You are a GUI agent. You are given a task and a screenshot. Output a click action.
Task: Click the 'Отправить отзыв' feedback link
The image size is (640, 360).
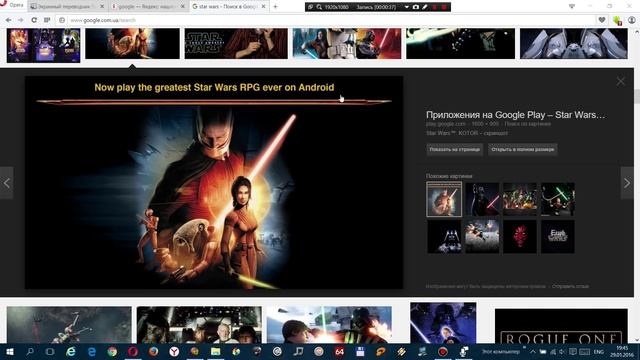pos(570,287)
